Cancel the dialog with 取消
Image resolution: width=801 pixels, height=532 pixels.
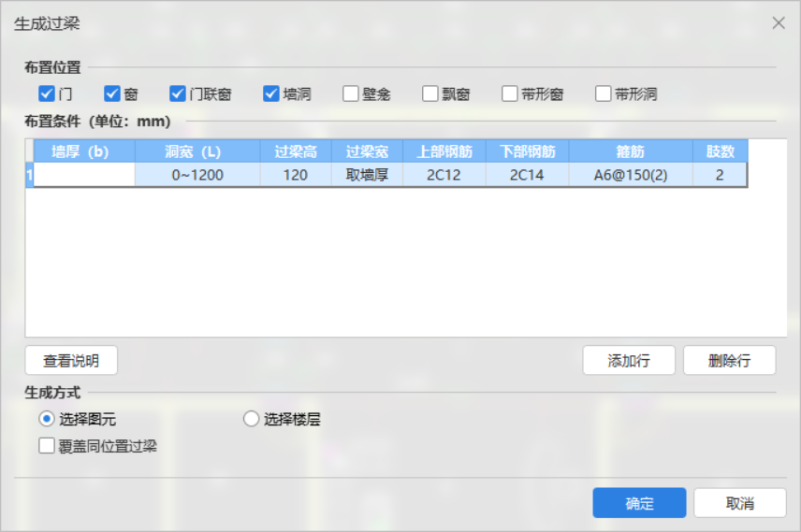pos(739,503)
